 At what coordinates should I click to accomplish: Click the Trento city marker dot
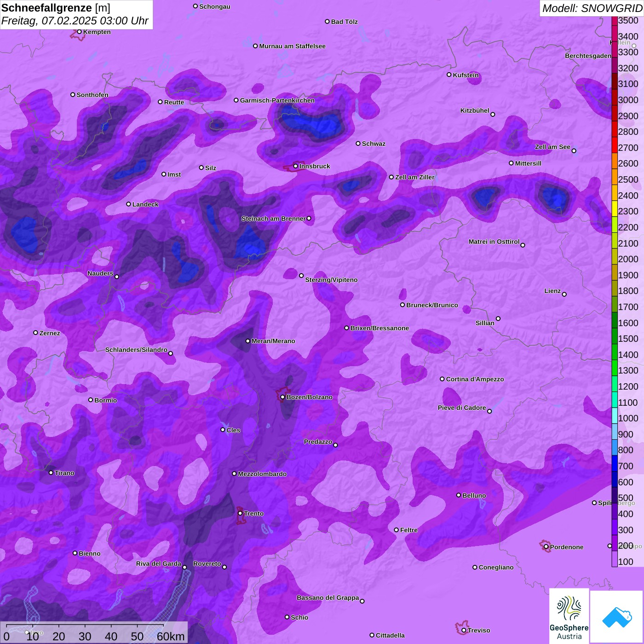pos(240,513)
